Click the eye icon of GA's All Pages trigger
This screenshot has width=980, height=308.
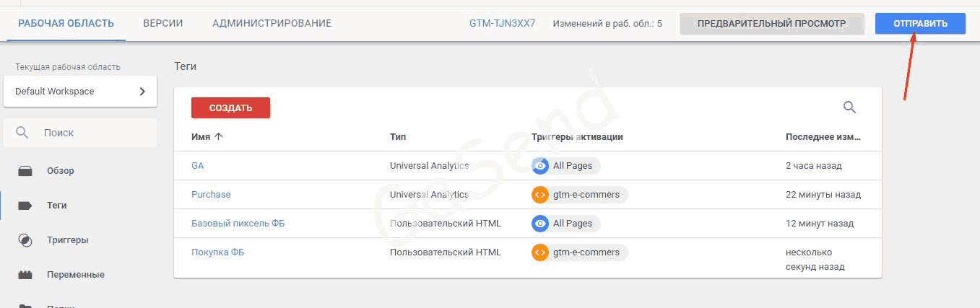[540, 166]
